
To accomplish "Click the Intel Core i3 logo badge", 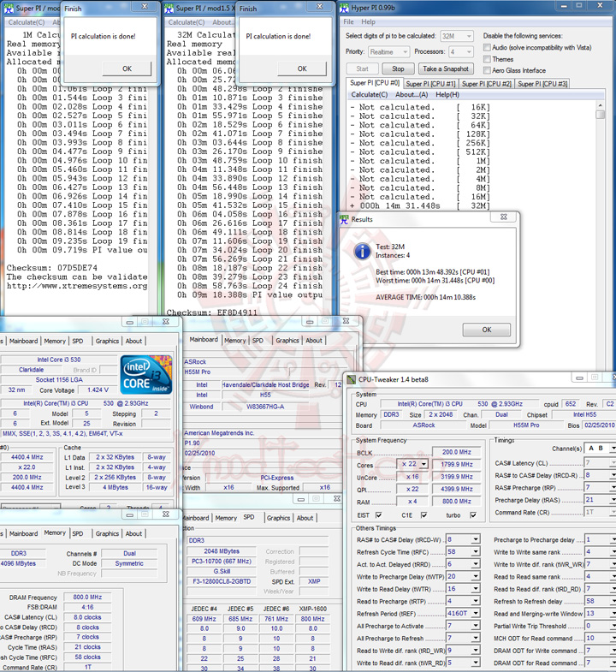I will (x=146, y=375).
